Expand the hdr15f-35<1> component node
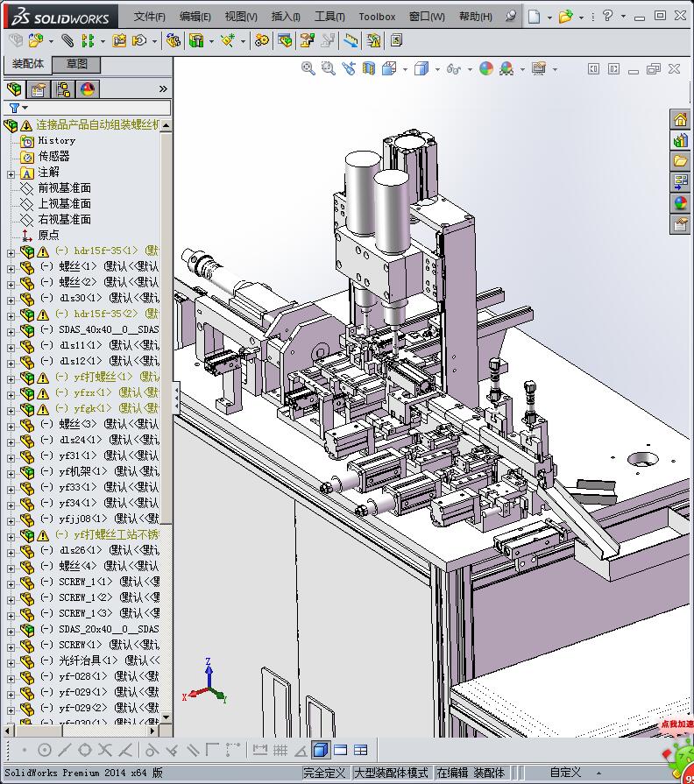 [11, 253]
